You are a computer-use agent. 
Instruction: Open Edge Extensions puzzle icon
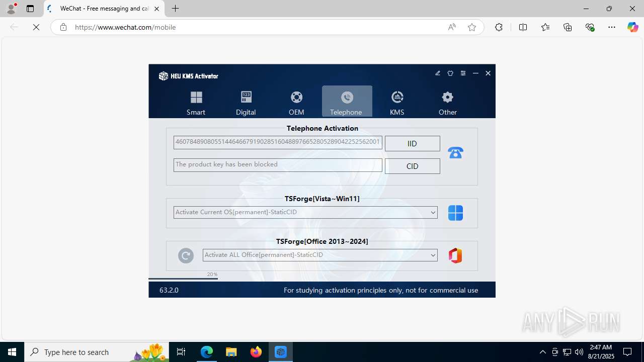pos(499,27)
